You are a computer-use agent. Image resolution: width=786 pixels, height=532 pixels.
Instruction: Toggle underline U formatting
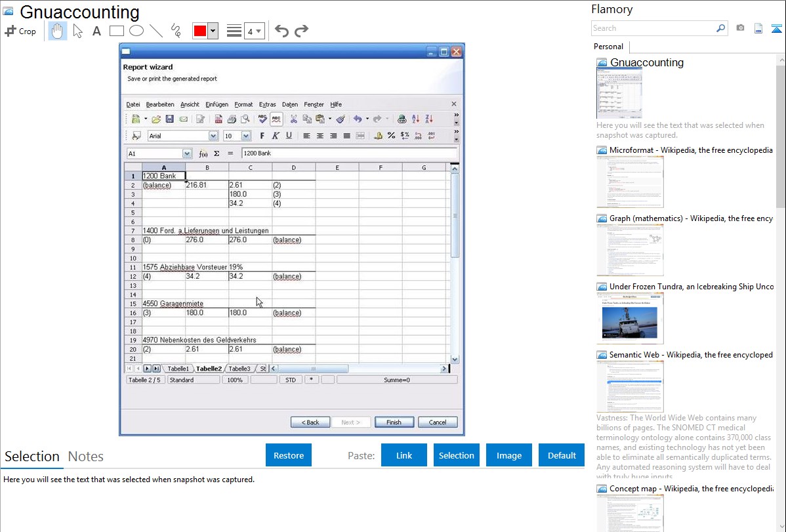(289, 135)
